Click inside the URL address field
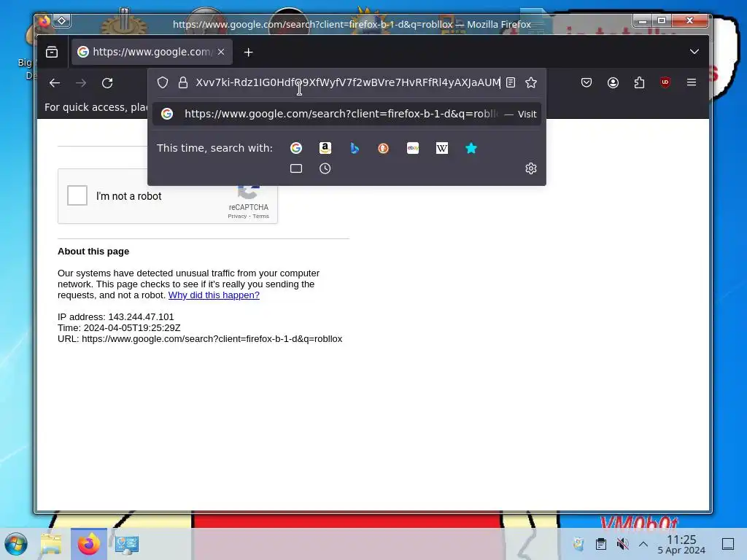The height and width of the screenshot is (560, 747). (348, 82)
